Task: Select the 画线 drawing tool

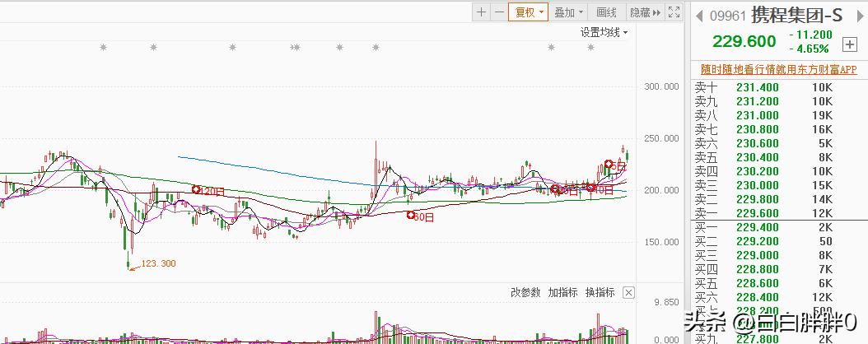Action: coord(607,12)
